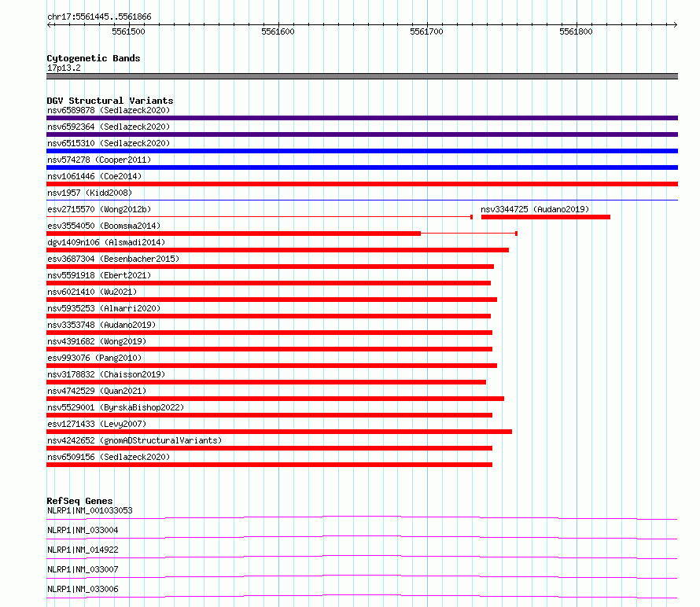
Task: Select the esv993076 (Pang2010) label
Action: tap(94, 358)
